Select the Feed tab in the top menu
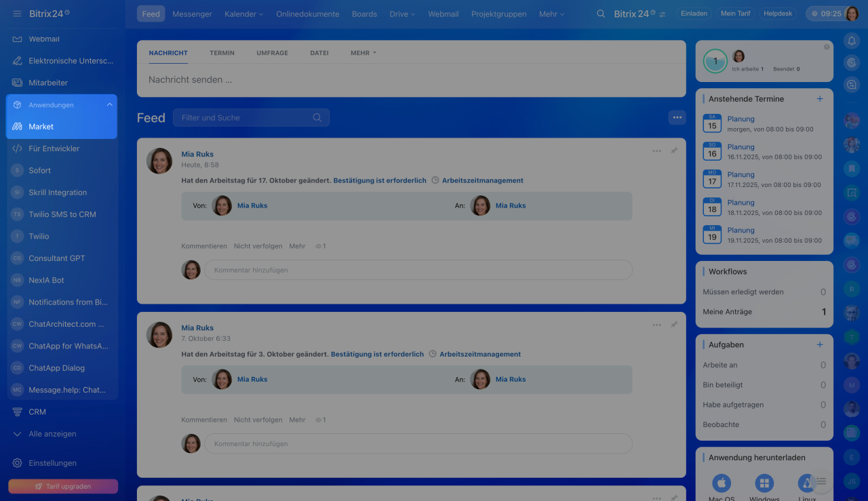This screenshot has height=501, width=868. pyautogui.click(x=151, y=14)
